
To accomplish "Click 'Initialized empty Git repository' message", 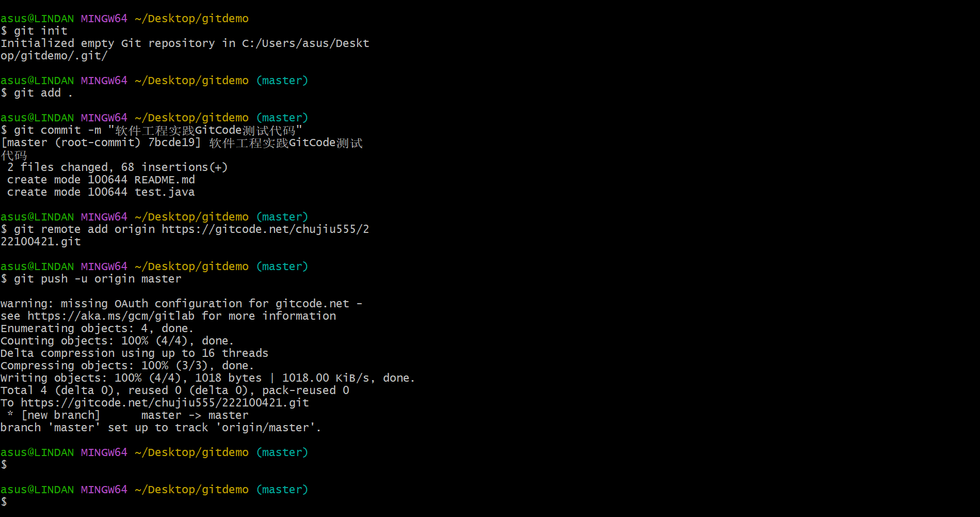I will click(107, 43).
